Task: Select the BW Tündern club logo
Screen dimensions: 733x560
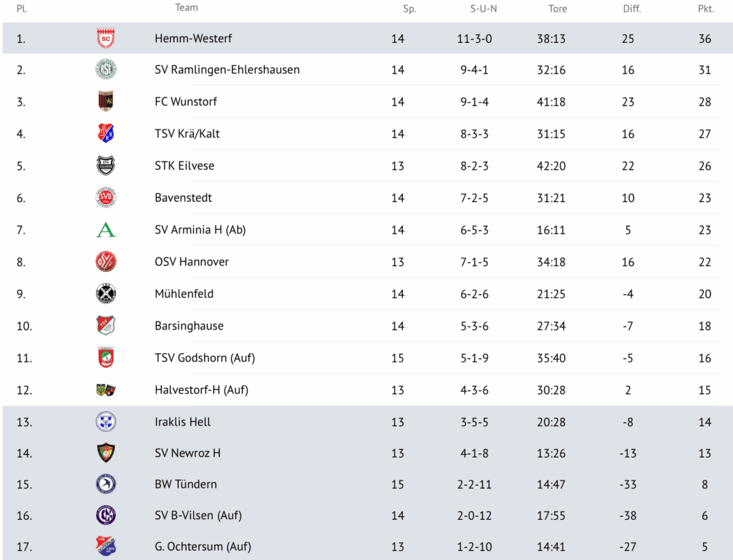Action: pos(106,484)
